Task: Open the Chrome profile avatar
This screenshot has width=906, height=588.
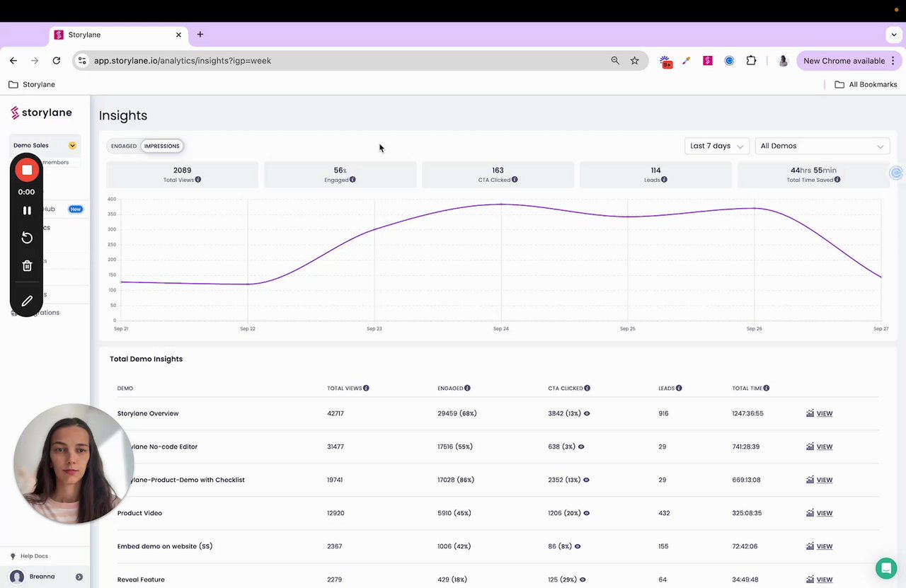Action: (783, 61)
